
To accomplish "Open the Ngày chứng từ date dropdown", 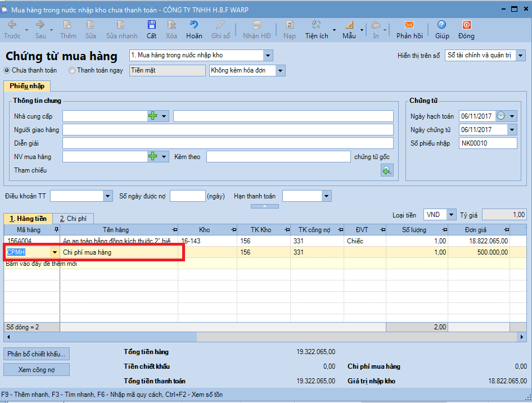I will (x=512, y=130).
